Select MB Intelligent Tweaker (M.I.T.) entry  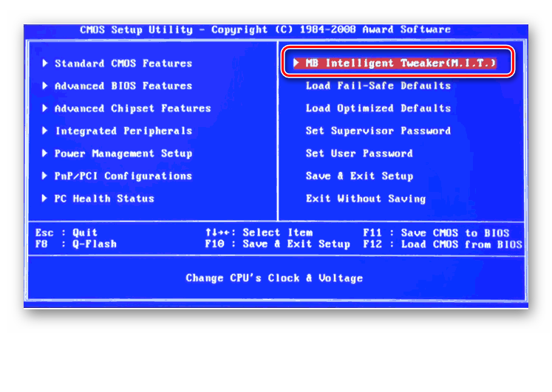(x=401, y=63)
